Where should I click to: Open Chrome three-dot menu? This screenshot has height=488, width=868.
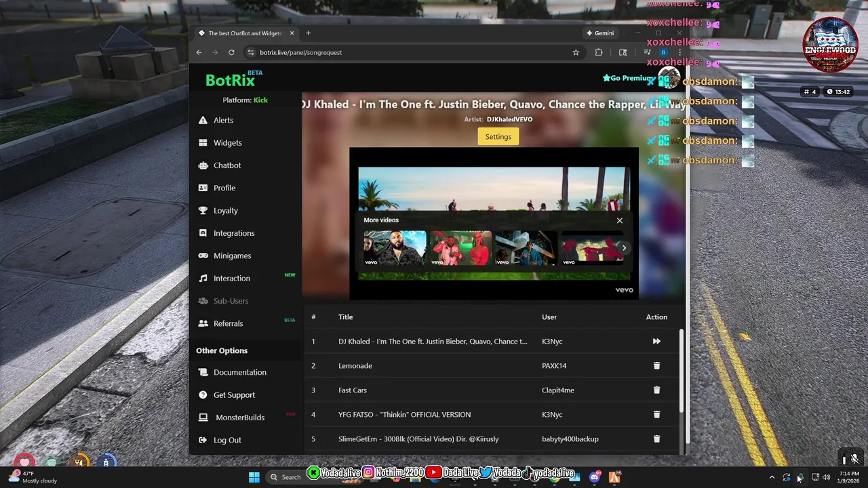679,52
